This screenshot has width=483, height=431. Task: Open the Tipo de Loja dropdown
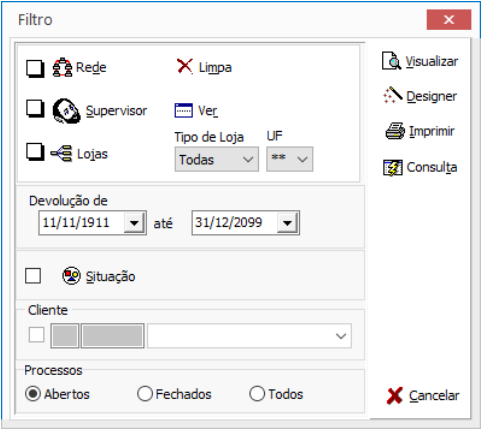(x=217, y=160)
